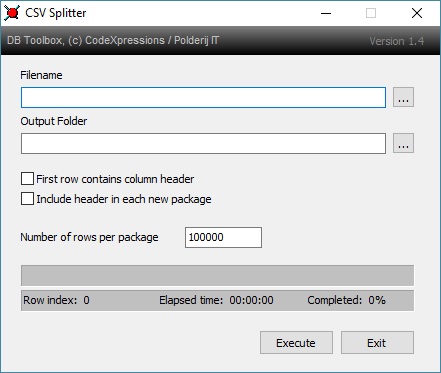Image resolution: width=441 pixels, height=373 pixels.
Task: Toggle Include header in each new package
Action: pyautogui.click(x=27, y=199)
